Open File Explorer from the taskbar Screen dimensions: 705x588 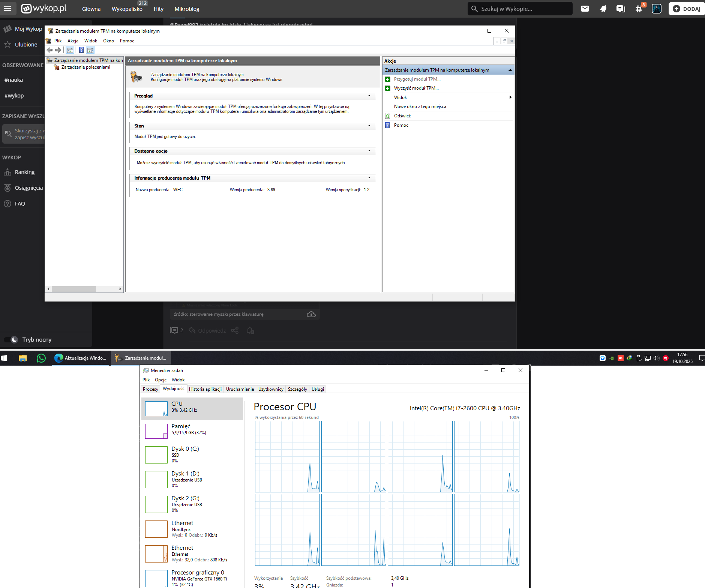click(23, 358)
